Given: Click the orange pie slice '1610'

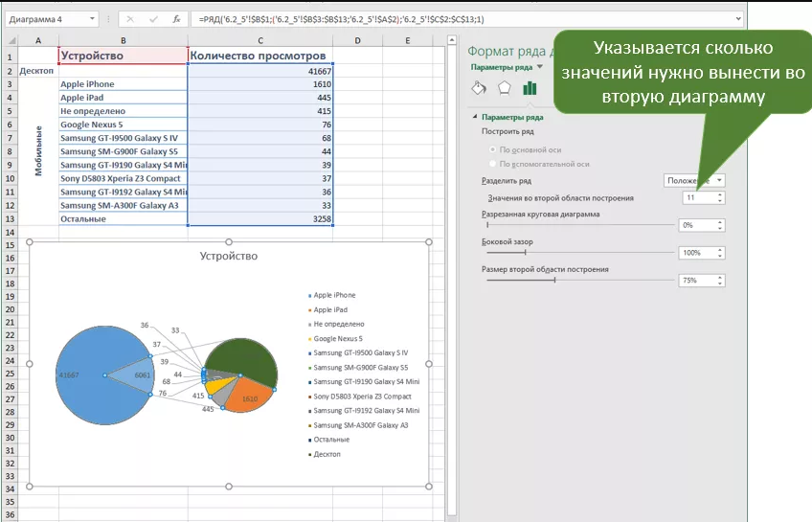Looking at the screenshot, I should 249,397.
